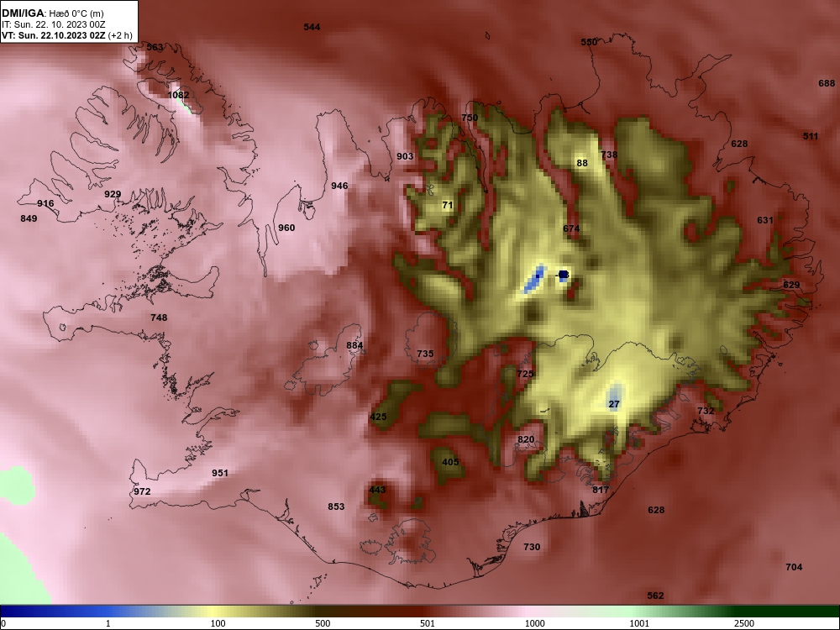Click the map value 1082
840x630 pixels.
point(178,95)
